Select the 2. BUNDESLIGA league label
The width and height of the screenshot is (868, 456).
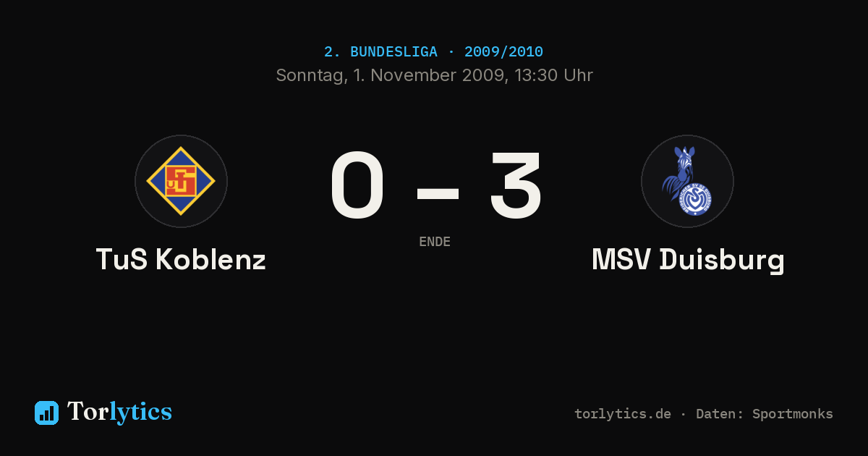tap(380, 52)
